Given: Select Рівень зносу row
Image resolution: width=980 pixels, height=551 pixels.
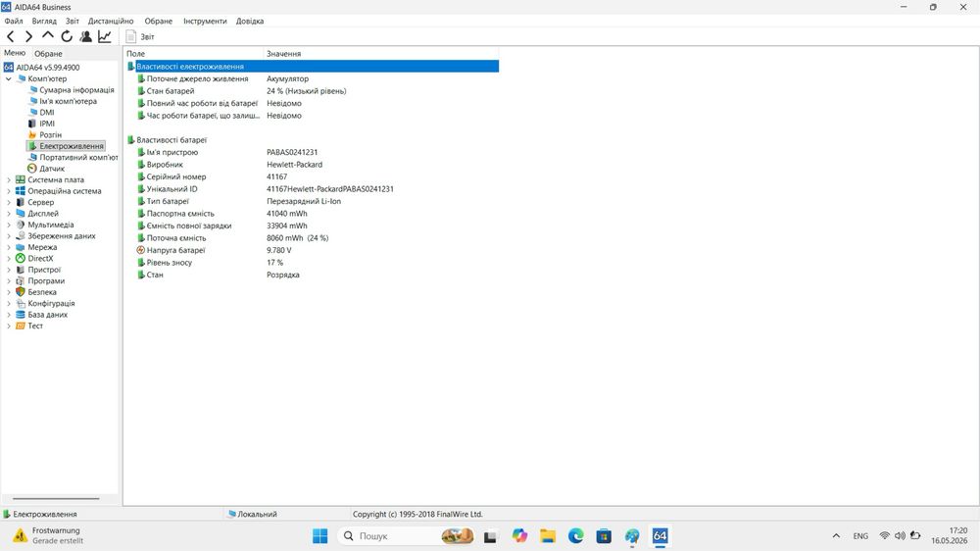Looking at the screenshot, I should coord(312,263).
